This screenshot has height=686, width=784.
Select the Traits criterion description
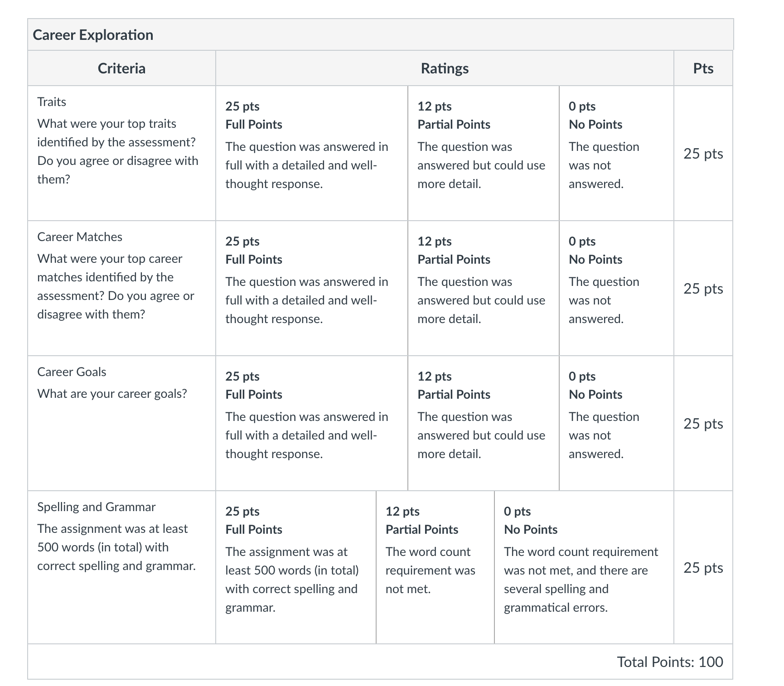tap(118, 151)
